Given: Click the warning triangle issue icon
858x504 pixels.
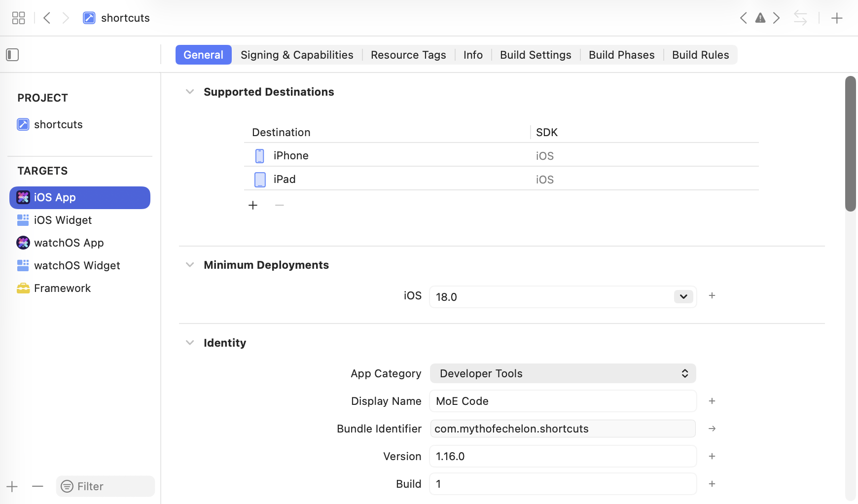Looking at the screenshot, I should (x=760, y=18).
